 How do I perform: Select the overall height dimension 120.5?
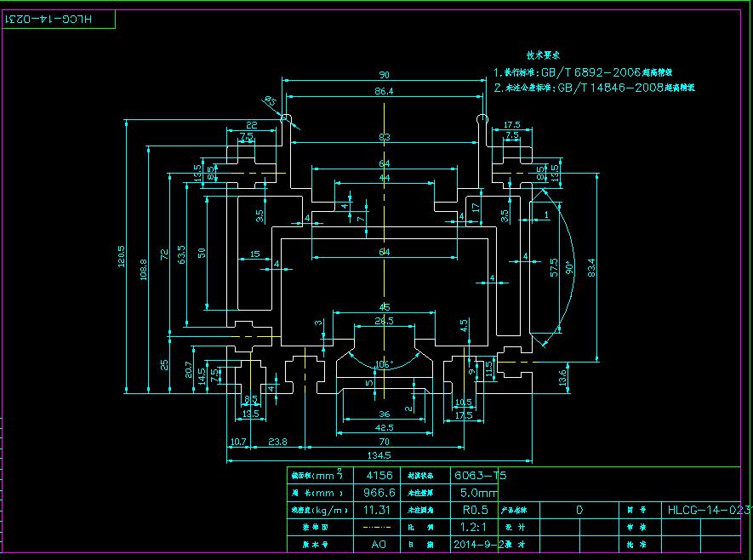121,256
